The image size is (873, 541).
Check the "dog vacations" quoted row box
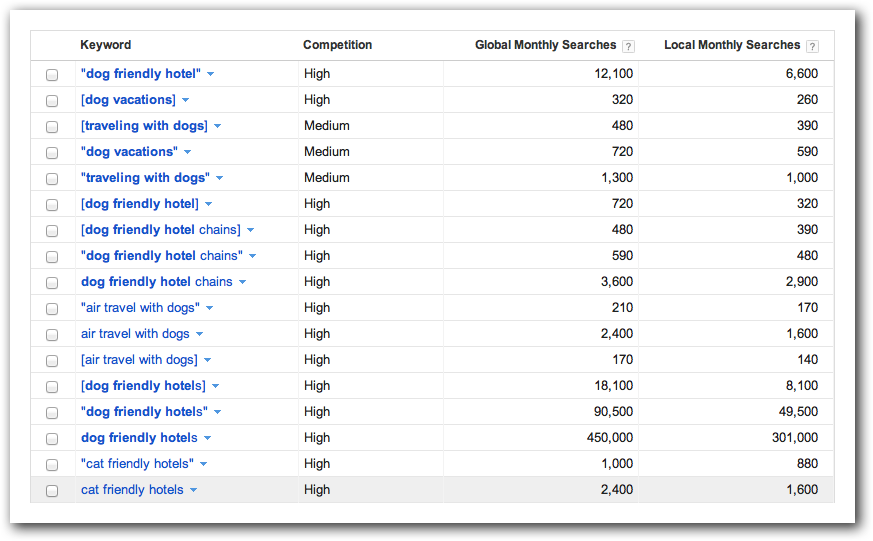click(52, 153)
